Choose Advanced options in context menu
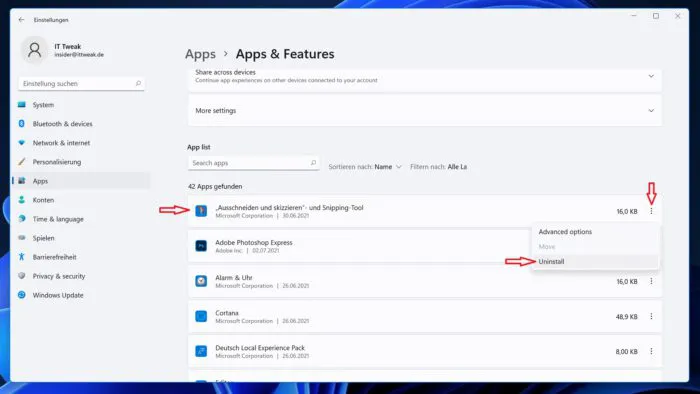 click(565, 232)
